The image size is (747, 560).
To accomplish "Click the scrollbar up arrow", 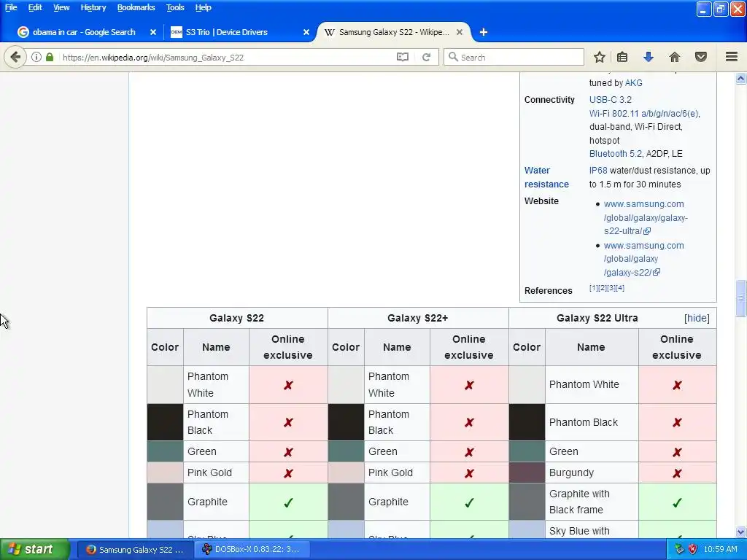I will [741, 79].
